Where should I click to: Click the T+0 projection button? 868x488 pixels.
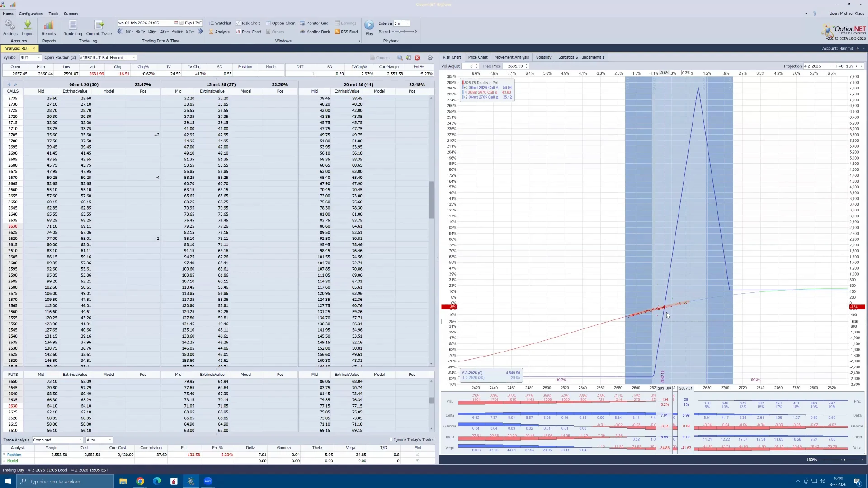[840, 66]
